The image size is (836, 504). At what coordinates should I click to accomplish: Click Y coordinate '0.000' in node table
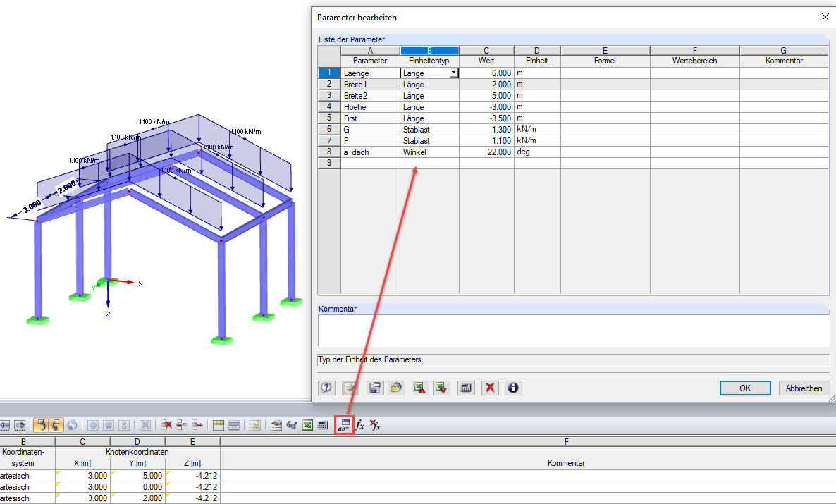tap(137, 487)
